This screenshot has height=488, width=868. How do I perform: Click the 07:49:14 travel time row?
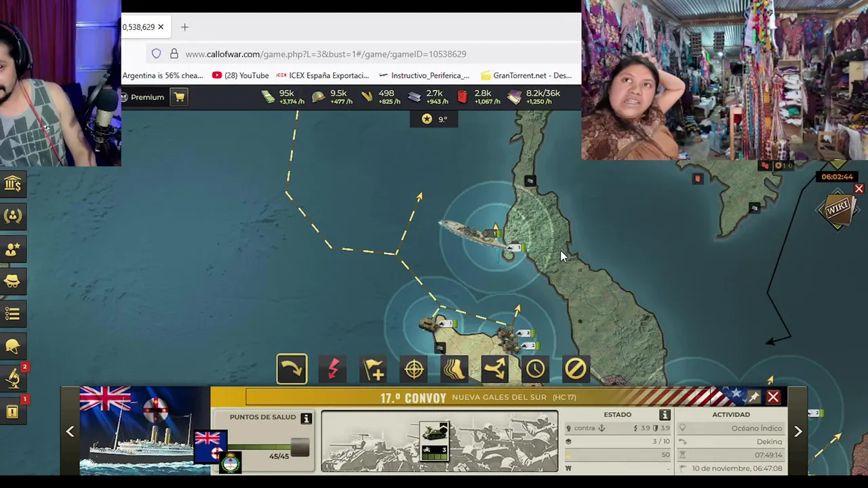(731, 455)
